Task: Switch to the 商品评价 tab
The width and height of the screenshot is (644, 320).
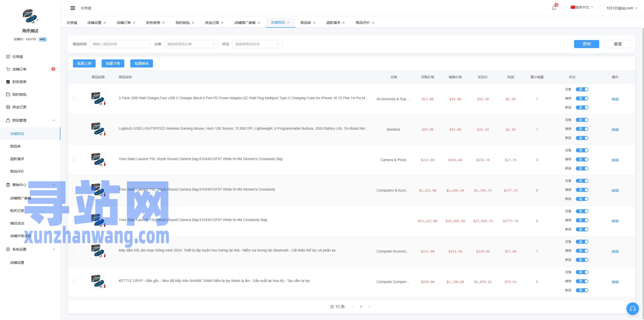Action: coord(363,23)
